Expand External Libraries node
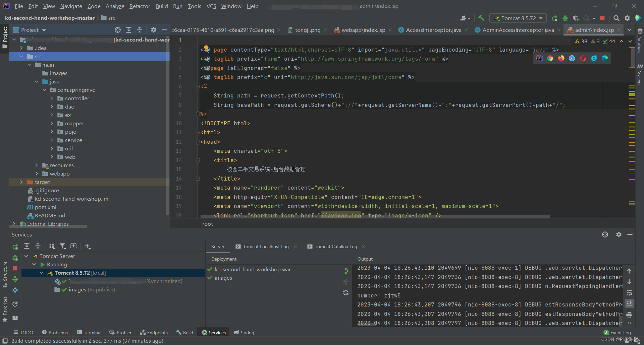 (14, 224)
